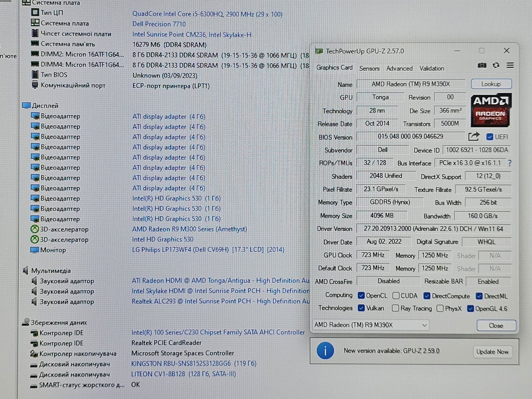
Task: Click the Мультимедіа speaker icon
Action: (26, 271)
